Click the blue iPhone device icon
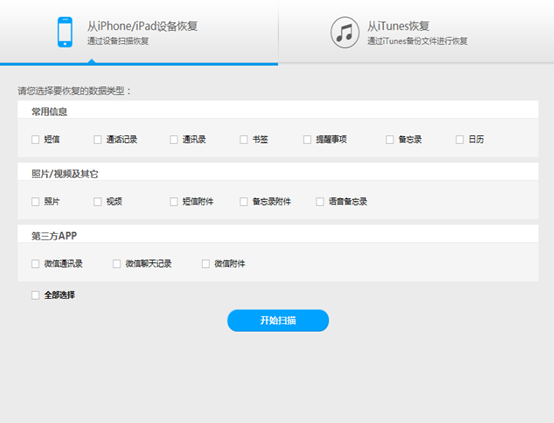The height and width of the screenshot is (423, 554). 65,32
